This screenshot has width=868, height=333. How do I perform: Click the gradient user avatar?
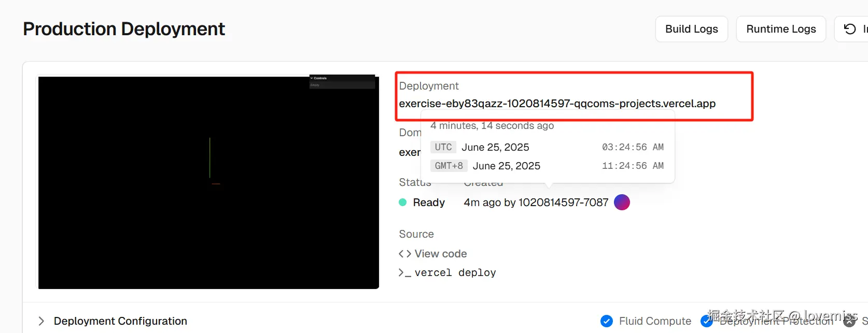(622, 202)
